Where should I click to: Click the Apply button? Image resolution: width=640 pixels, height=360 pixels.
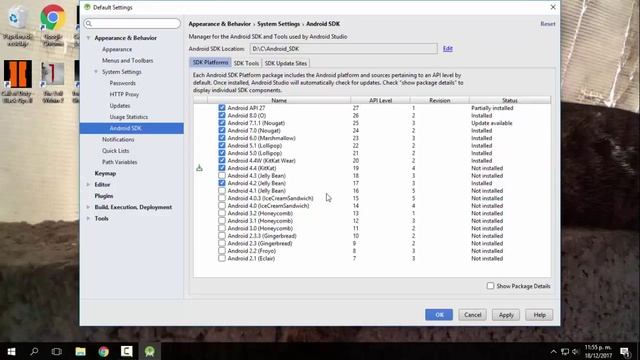coord(506,315)
